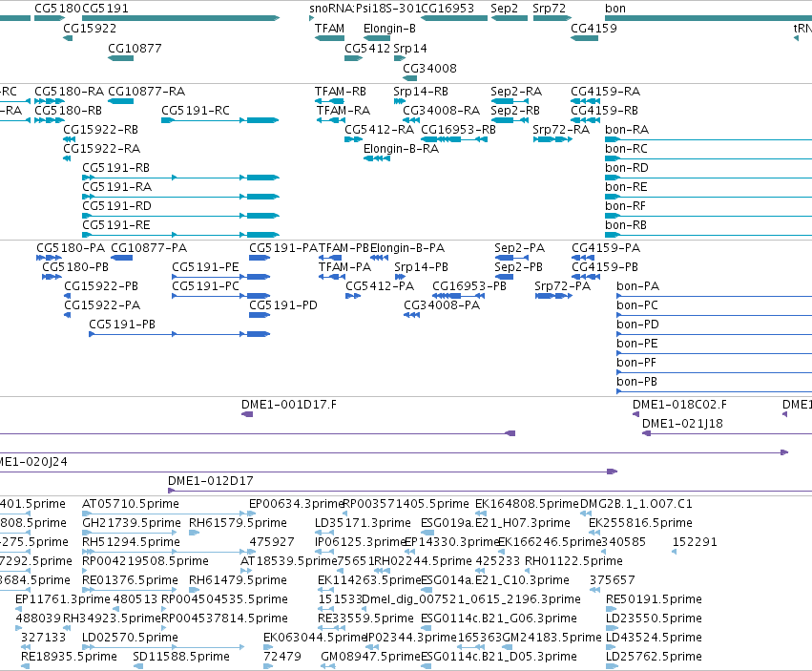
Task: Click protein TFAM-PA label
Action: 344,267
